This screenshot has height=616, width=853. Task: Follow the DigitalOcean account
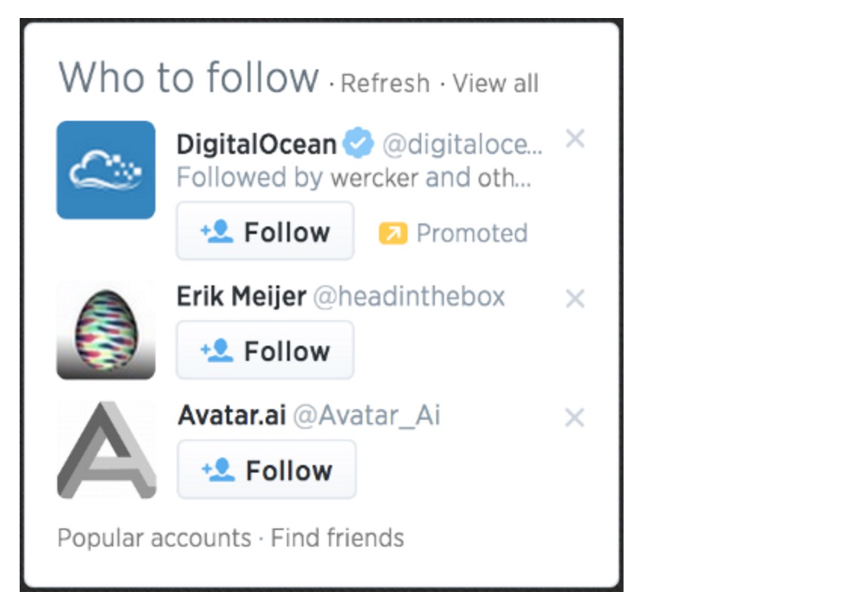265,232
